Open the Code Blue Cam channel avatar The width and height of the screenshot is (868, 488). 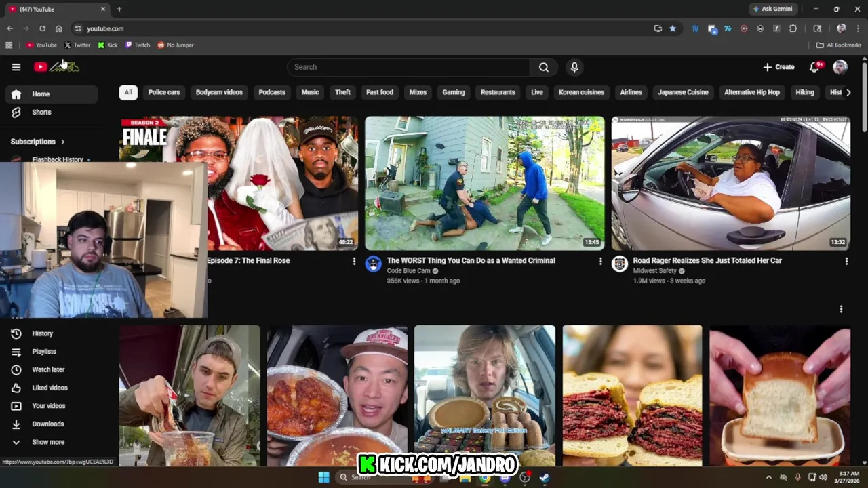click(x=374, y=264)
